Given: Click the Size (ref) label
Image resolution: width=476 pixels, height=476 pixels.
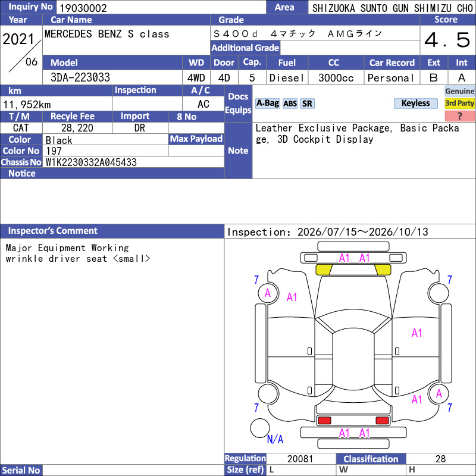Looking at the screenshot, I should click(245, 469).
